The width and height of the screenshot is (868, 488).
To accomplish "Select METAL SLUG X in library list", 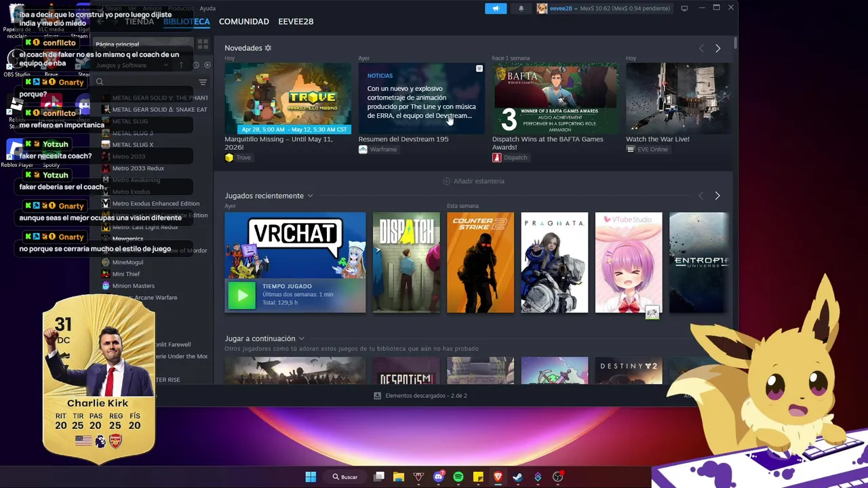I will pos(133,145).
